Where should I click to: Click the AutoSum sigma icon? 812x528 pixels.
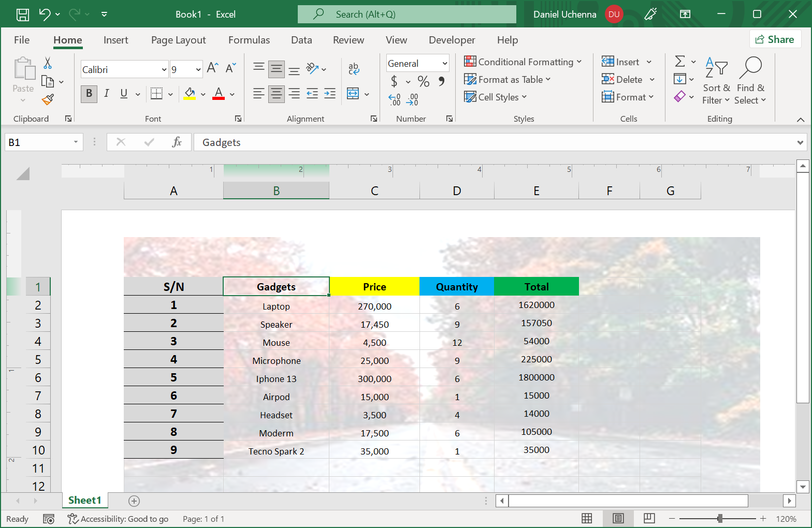(680, 62)
